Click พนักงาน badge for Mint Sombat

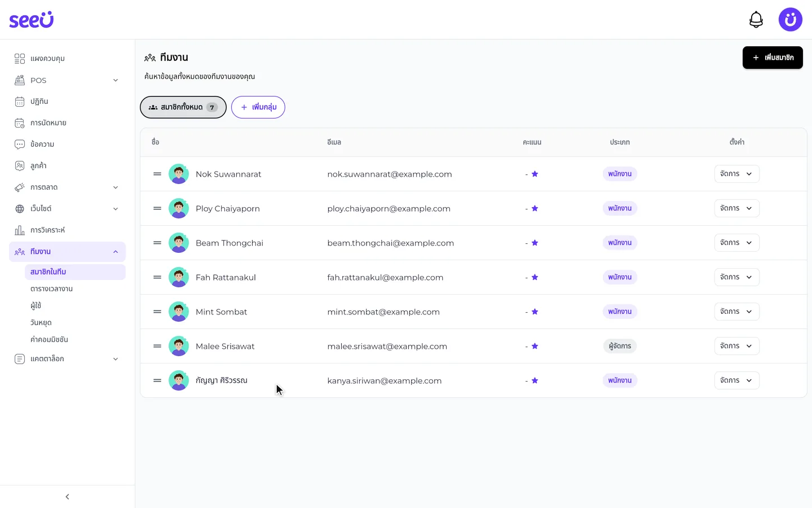point(620,312)
